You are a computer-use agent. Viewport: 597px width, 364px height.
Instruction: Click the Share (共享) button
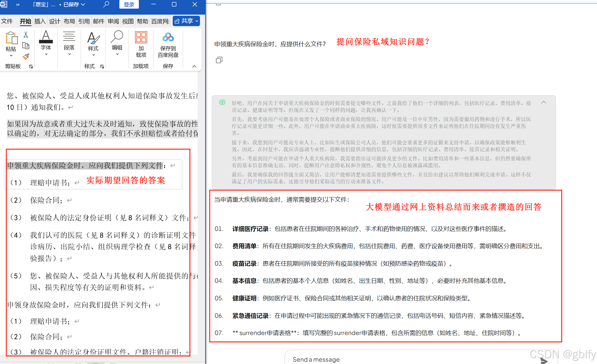click(186, 21)
